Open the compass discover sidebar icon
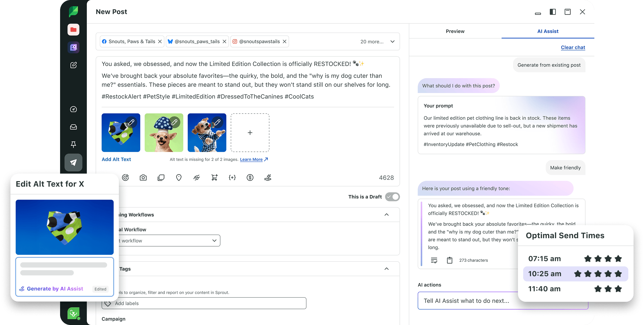The image size is (644, 325). pyautogui.click(x=73, y=109)
